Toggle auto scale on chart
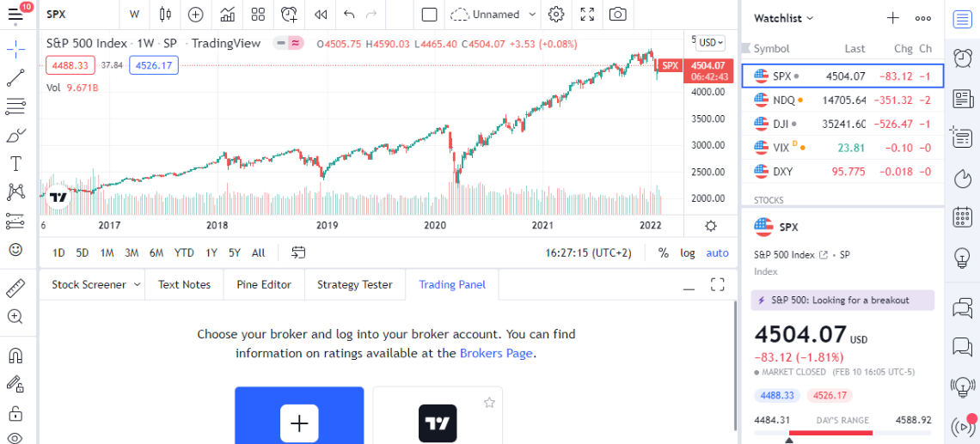This screenshot has width=980, height=444. tap(717, 252)
